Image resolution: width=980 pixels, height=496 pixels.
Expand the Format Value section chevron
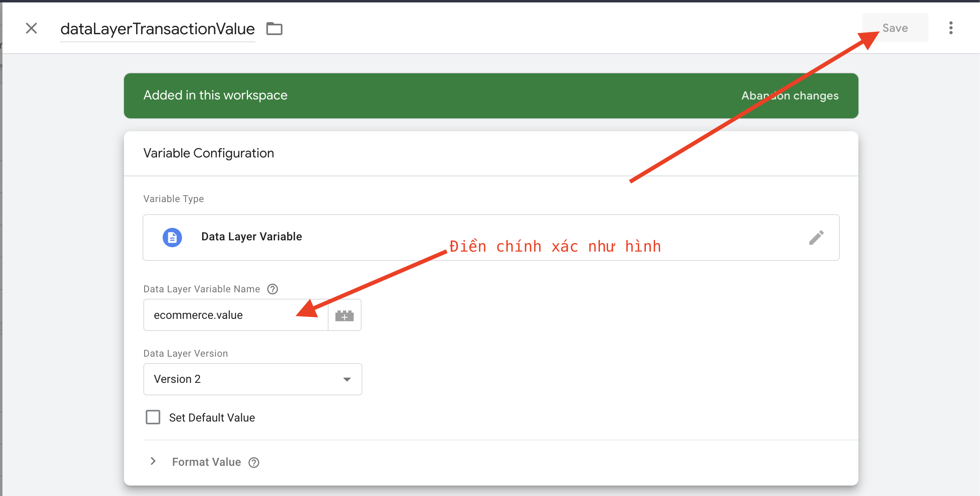[153, 461]
